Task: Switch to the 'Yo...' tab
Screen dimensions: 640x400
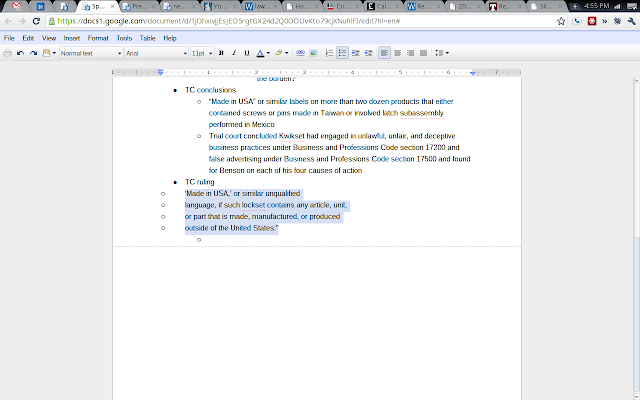Action: [x=220, y=6]
